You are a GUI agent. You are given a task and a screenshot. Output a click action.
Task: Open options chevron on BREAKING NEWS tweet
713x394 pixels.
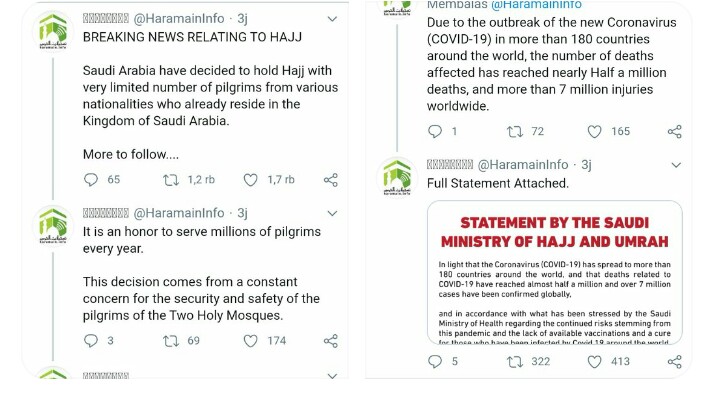(332, 19)
